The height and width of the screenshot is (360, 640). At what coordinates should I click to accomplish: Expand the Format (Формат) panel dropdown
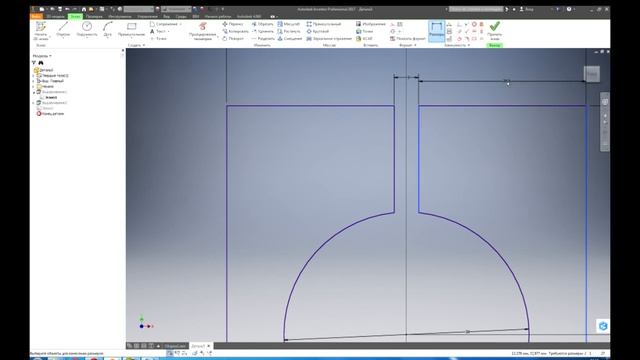coord(408,45)
